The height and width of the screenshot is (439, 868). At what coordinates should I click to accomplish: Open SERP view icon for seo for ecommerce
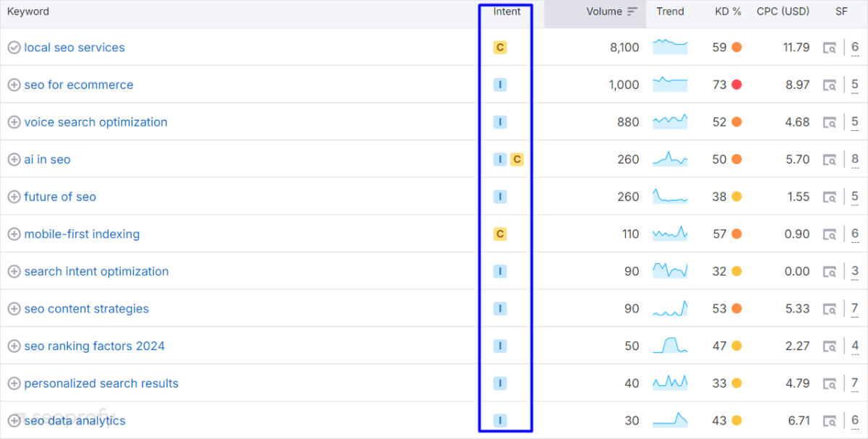[830, 85]
